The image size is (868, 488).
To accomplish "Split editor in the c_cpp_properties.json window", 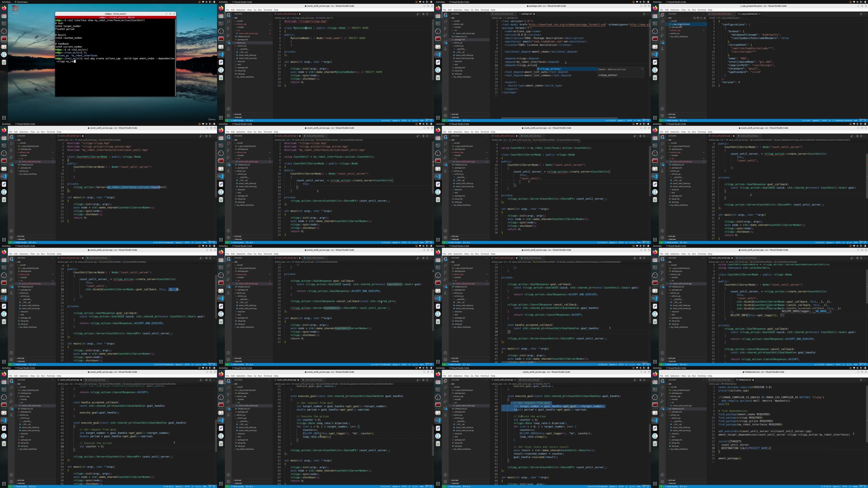I will tap(861, 14).
